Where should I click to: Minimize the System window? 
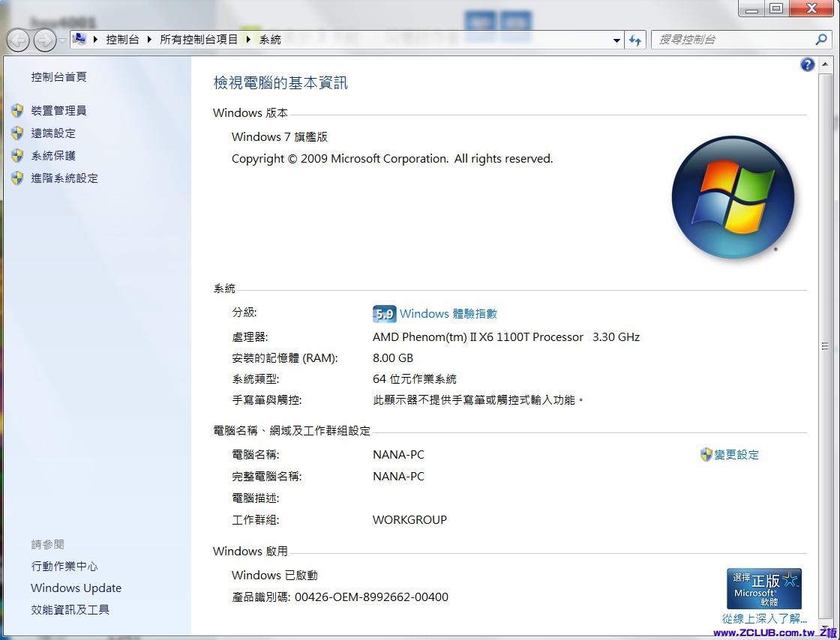[751, 8]
